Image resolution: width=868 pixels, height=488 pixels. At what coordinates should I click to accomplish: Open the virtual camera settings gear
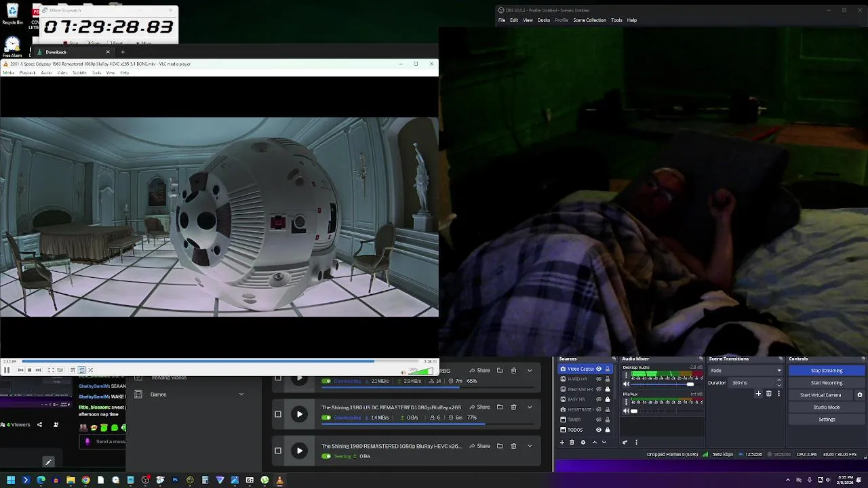pos(860,395)
